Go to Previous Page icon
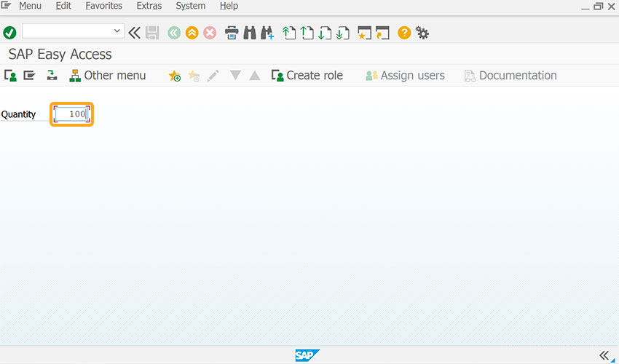619x364 pixels. coord(307,33)
